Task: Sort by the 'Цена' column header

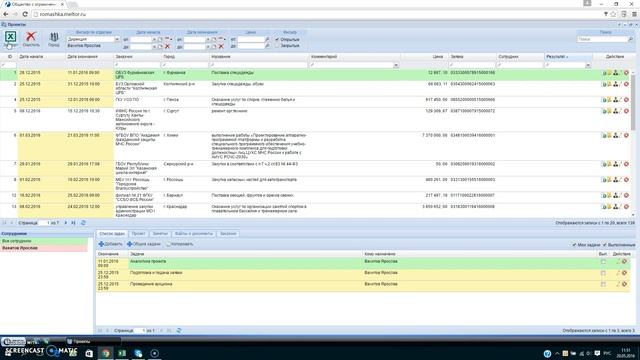Action: (424, 57)
